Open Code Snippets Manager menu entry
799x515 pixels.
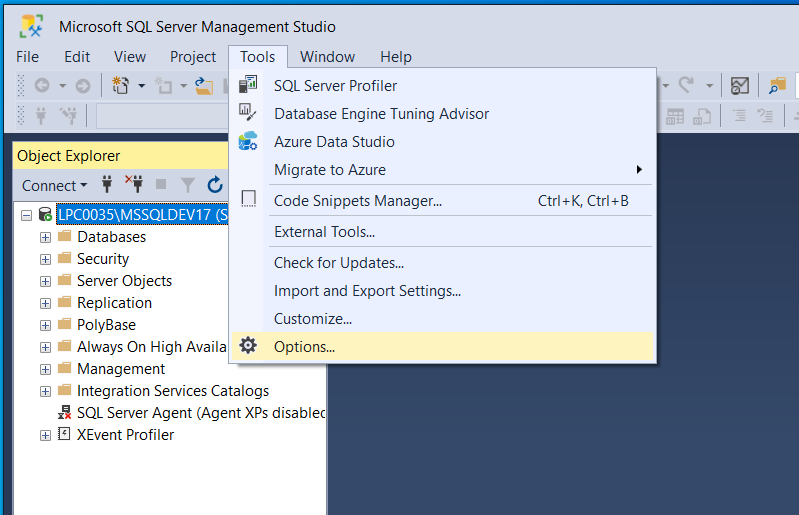coord(357,201)
